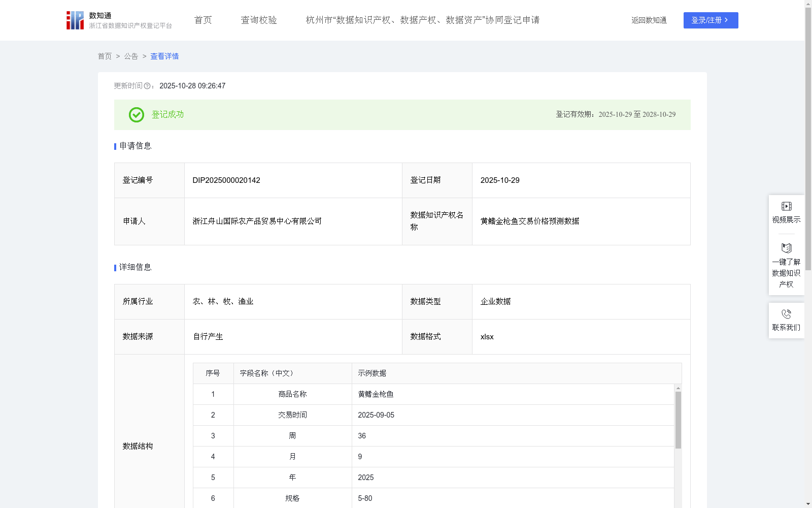Select sample value 黄鳍金枪鱼 in table

376,394
